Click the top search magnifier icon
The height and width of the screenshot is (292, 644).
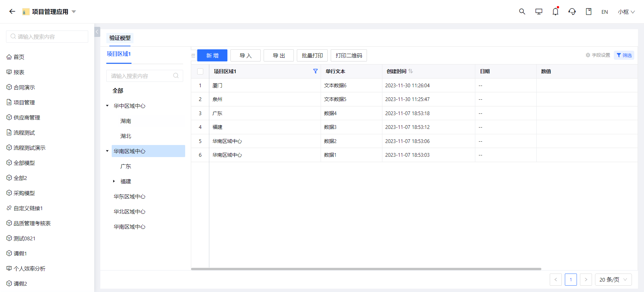522,11
